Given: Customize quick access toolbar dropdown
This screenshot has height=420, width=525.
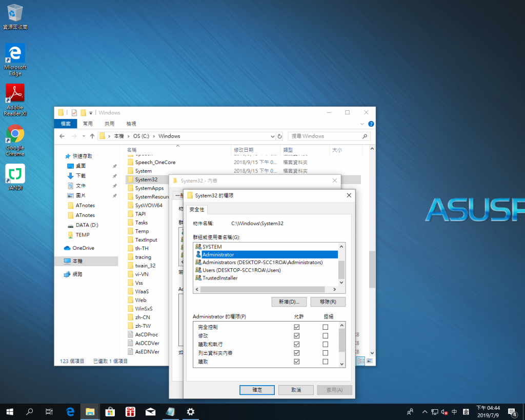Looking at the screenshot, I should coord(91,113).
